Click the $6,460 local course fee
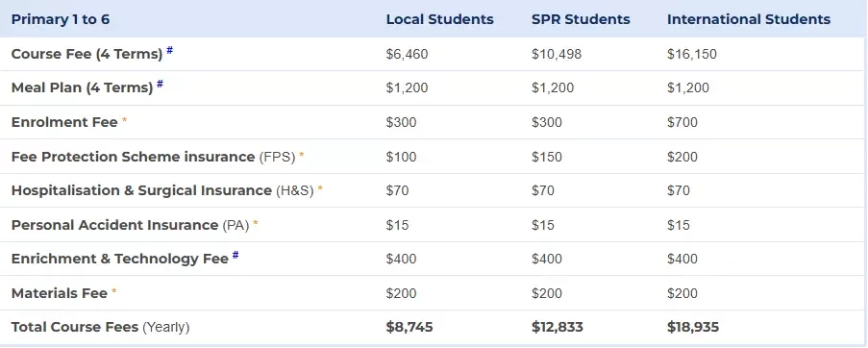The height and width of the screenshot is (348, 868). click(407, 54)
